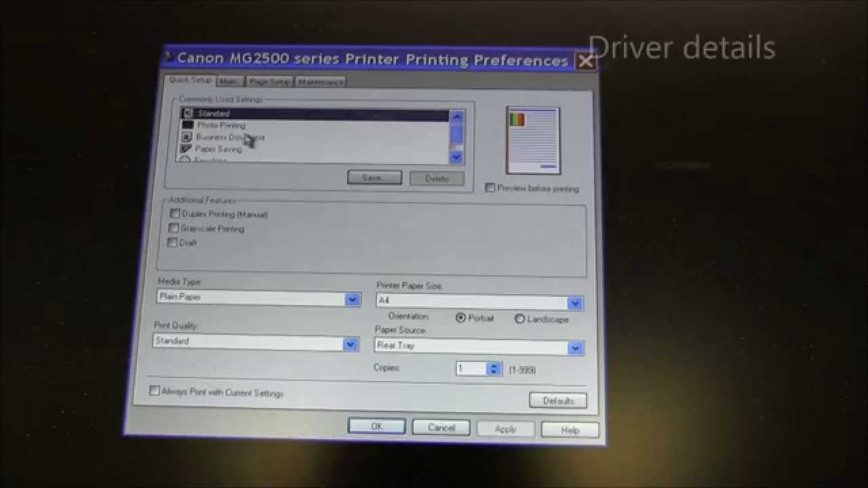Open the Print Quality dropdown

[x=256, y=342]
